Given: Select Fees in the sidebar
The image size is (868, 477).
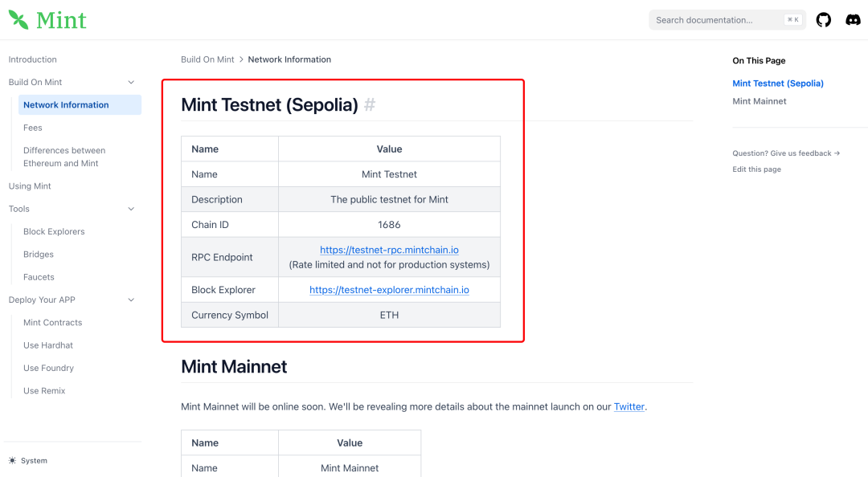Looking at the screenshot, I should pos(33,128).
